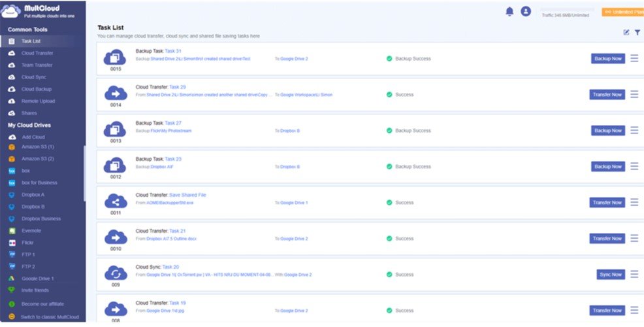Click the cloud icon for task 0015
The height and width of the screenshot is (327, 644).
(116, 57)
